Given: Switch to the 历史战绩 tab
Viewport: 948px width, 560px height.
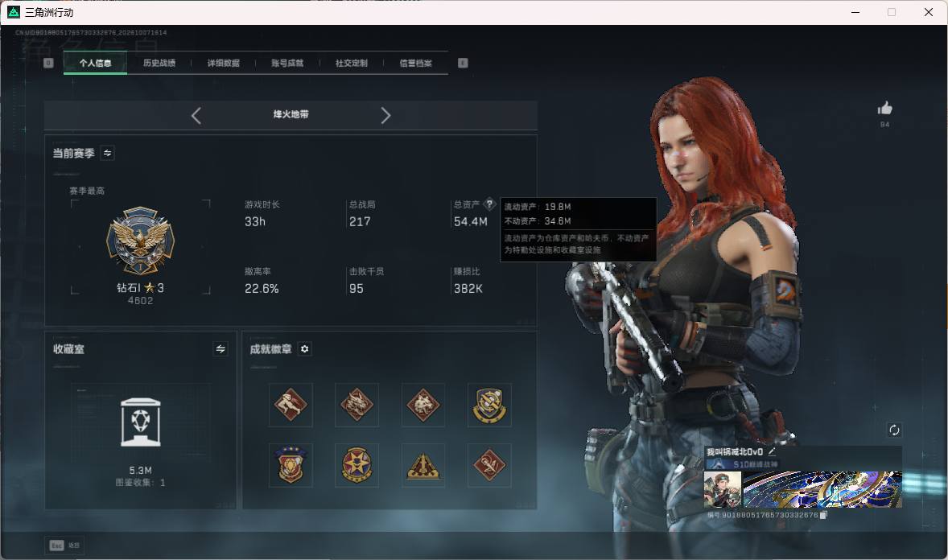Looking at the screenshot, I should [159, 63].
